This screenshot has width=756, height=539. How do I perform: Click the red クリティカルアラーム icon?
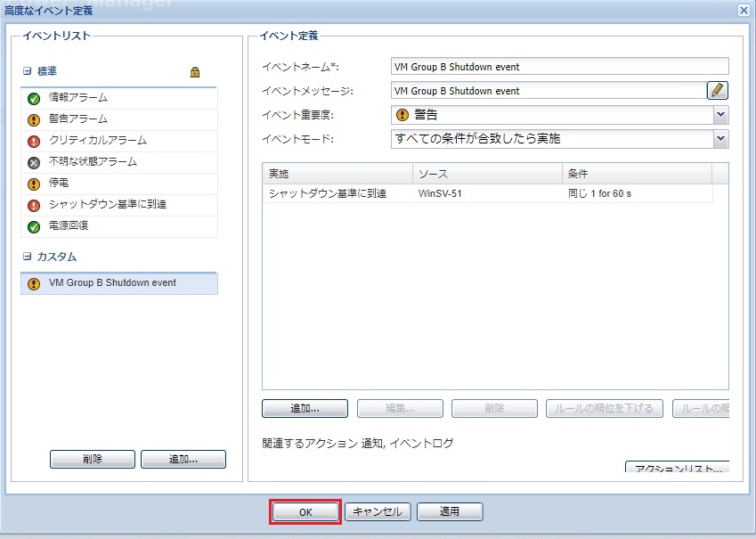34,141
